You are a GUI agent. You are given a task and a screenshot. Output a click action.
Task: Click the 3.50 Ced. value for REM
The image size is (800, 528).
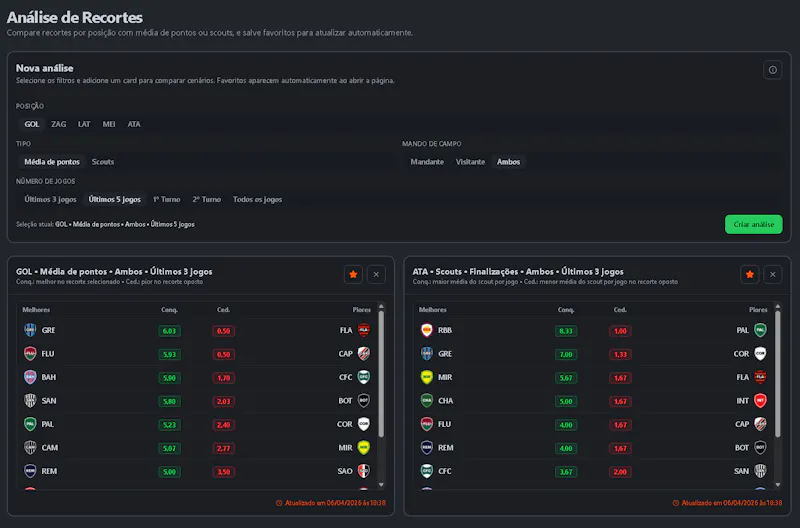223,472
